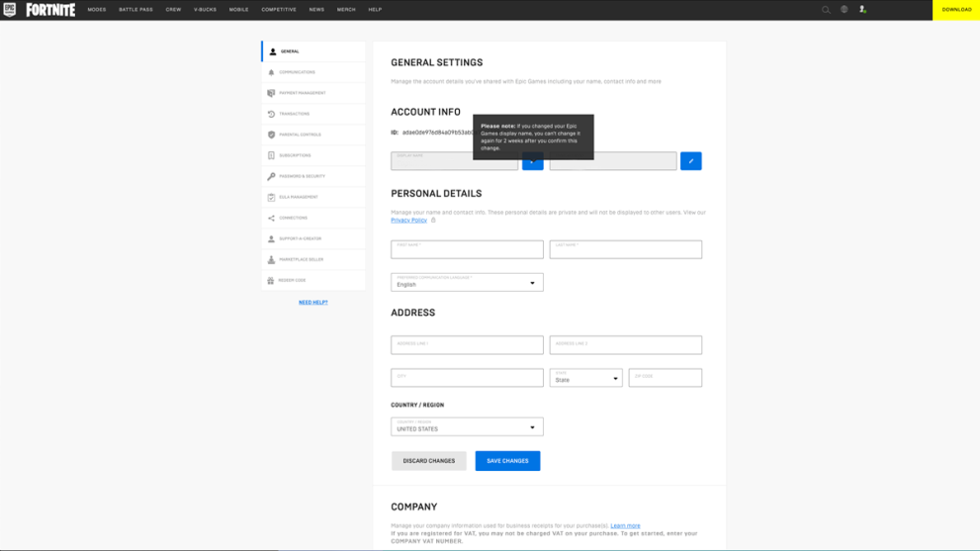
Task: Click Discard Changes button
Action: pos(429,461)
